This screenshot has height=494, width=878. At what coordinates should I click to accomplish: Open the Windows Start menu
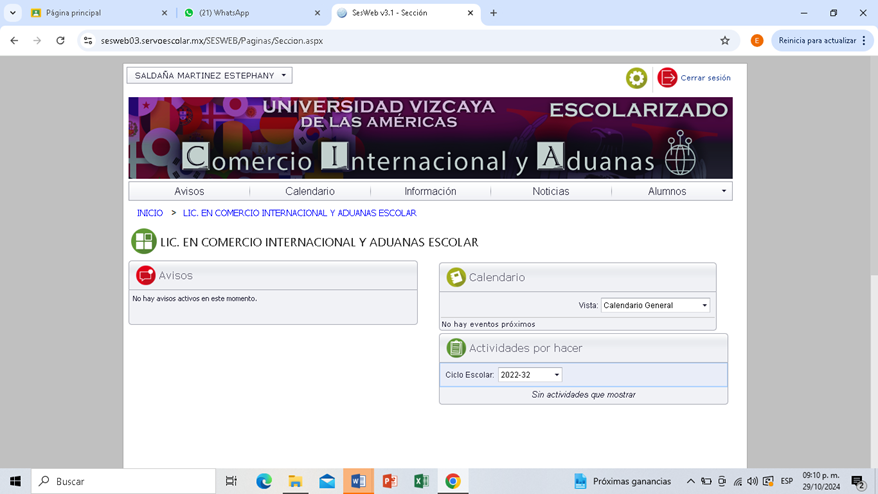click(x=15, y=481)
